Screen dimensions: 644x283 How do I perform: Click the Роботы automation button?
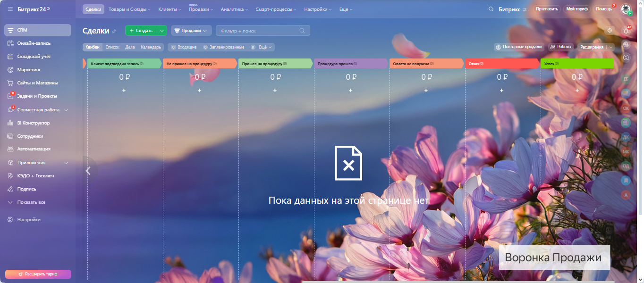click(561, 47)
